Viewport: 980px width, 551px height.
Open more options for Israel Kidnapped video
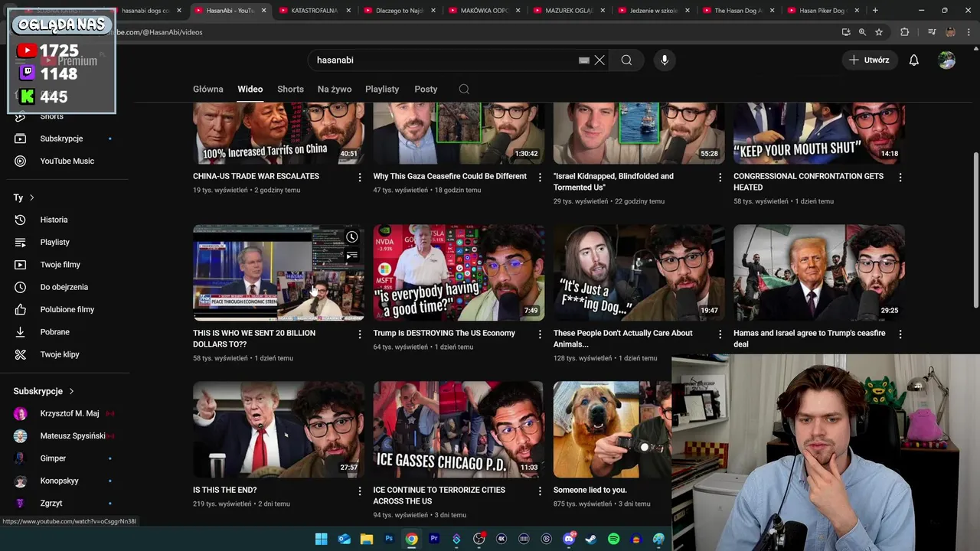coord(720,177)
